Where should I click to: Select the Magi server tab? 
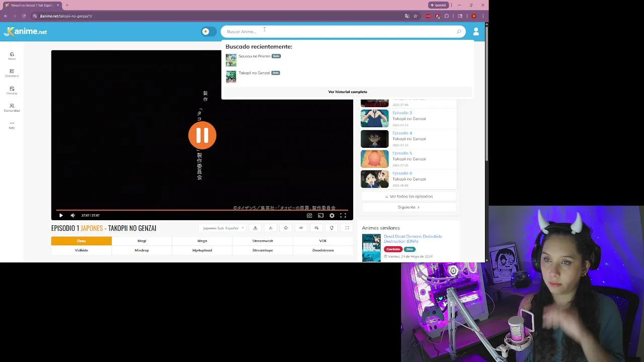[x=142, y=241]
